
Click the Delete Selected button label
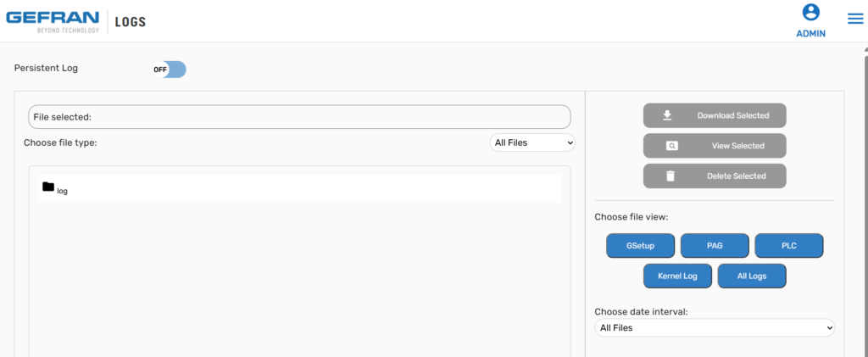point(737,176)
